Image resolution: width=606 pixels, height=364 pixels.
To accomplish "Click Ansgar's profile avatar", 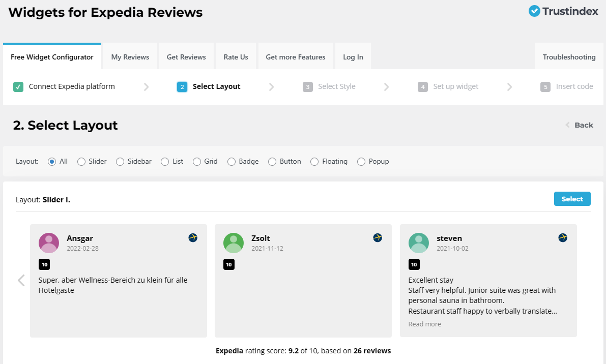I will 49,243.
